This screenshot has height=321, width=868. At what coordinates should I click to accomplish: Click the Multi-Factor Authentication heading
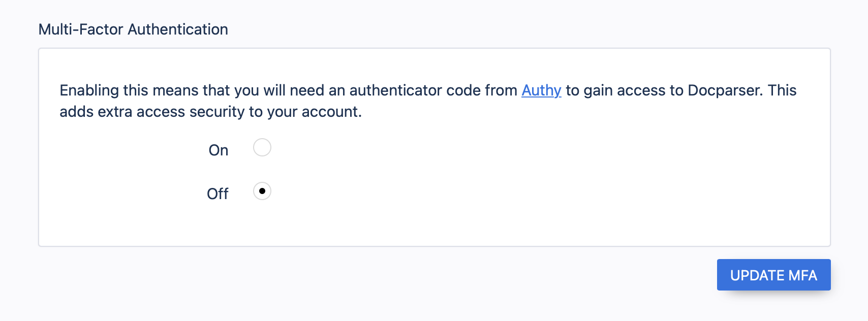pos(133,29)
